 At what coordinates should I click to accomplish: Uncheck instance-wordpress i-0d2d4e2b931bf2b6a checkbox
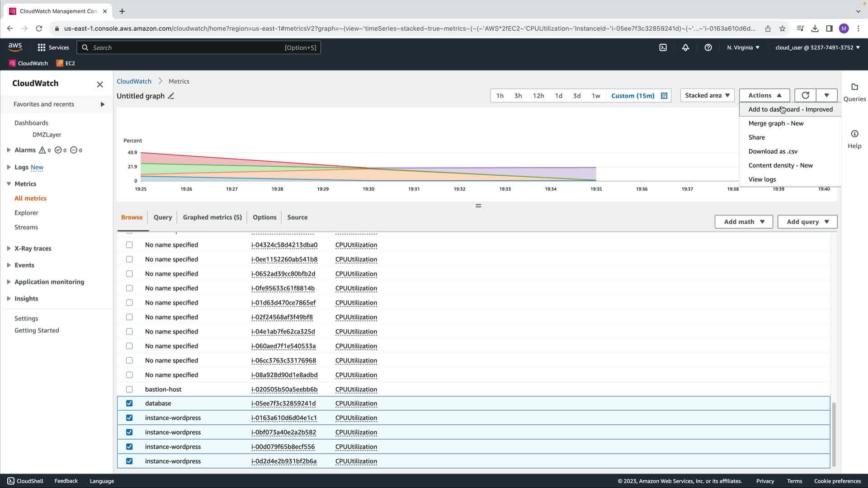coord(129,461)
